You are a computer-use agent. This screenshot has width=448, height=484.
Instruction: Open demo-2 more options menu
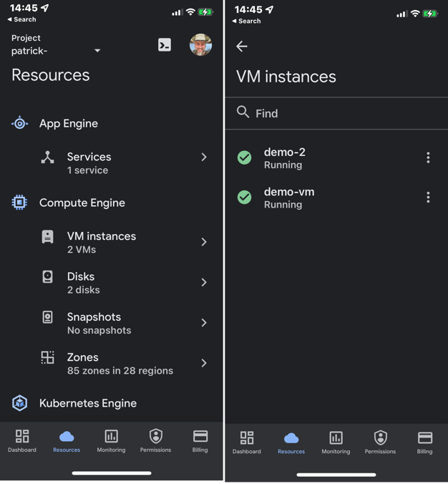pos(428,158)
